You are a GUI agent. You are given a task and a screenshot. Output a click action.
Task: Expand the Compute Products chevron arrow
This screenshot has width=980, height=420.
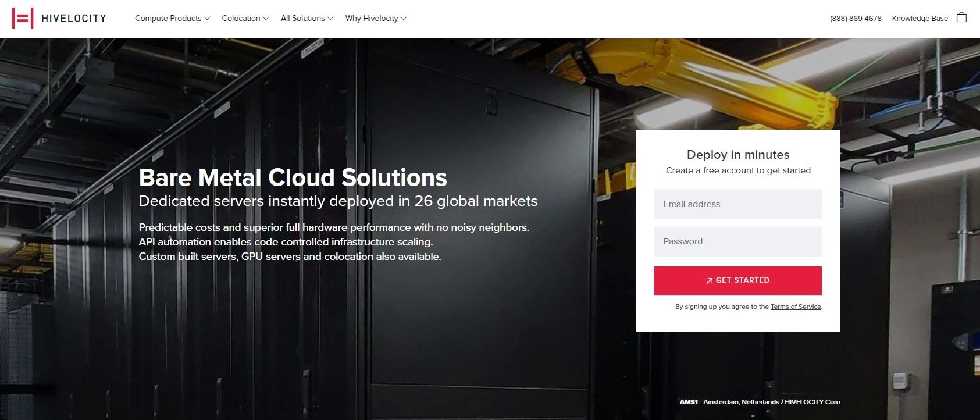[x=207, y=19]
